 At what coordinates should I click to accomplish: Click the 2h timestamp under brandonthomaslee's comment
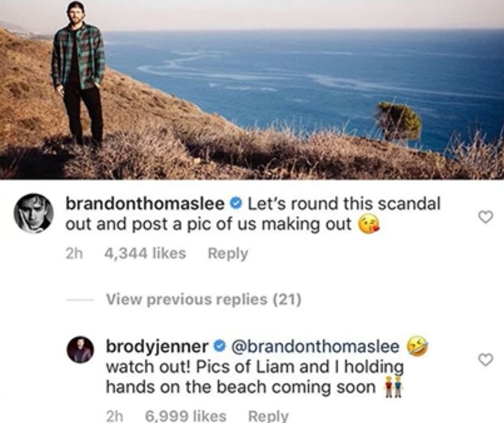coord(74,254)
